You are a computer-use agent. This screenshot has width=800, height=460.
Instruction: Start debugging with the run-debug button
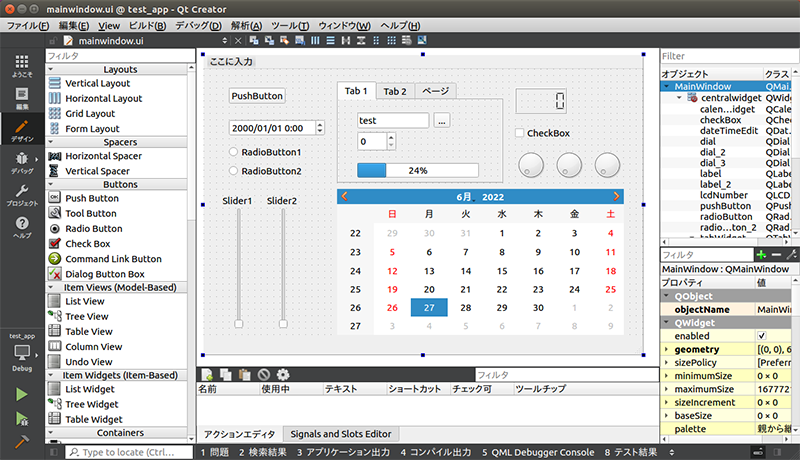click(21, 419)
